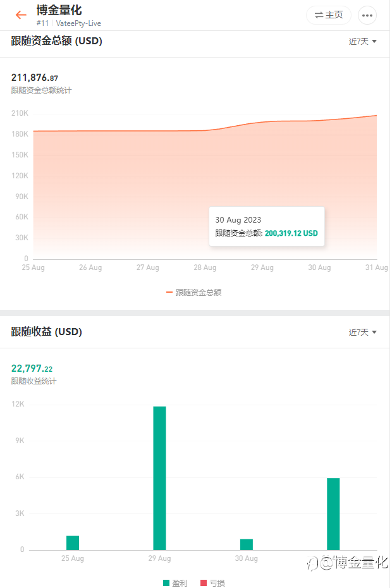This screenshot has height=588, width=392.
Task: Click the orange back arrow icon
Action: [21, 15]
